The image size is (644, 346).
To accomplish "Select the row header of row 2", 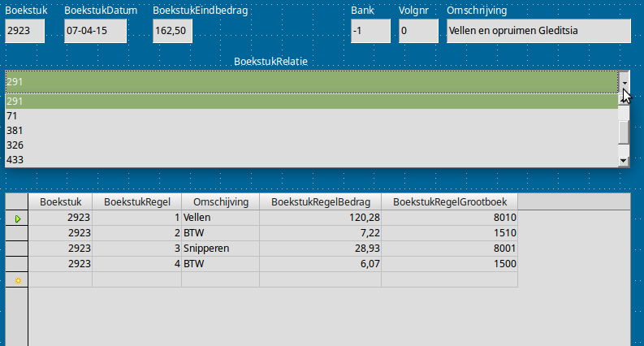I will pyautogui.click(x=17, y=233).
